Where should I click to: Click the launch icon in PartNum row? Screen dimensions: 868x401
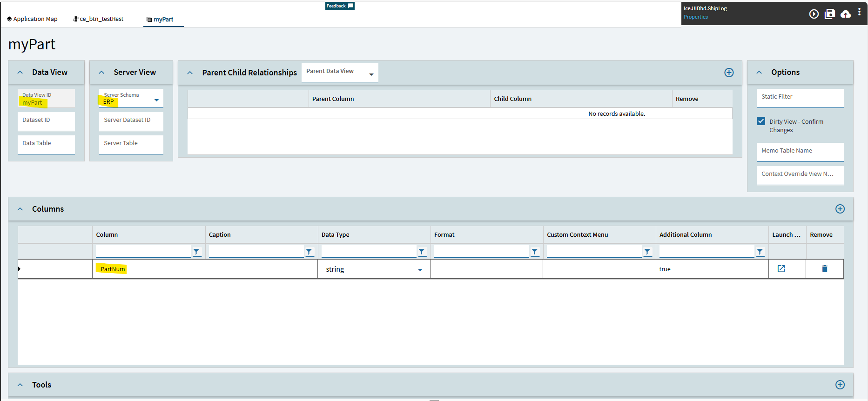(781, 269)
